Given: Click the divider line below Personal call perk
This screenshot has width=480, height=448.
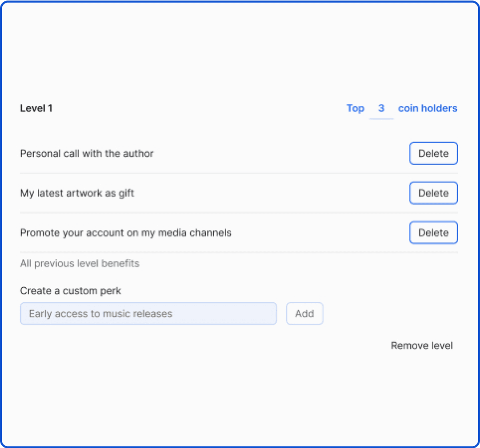Looking at the screenshot, I should click(x=239, y=173).
